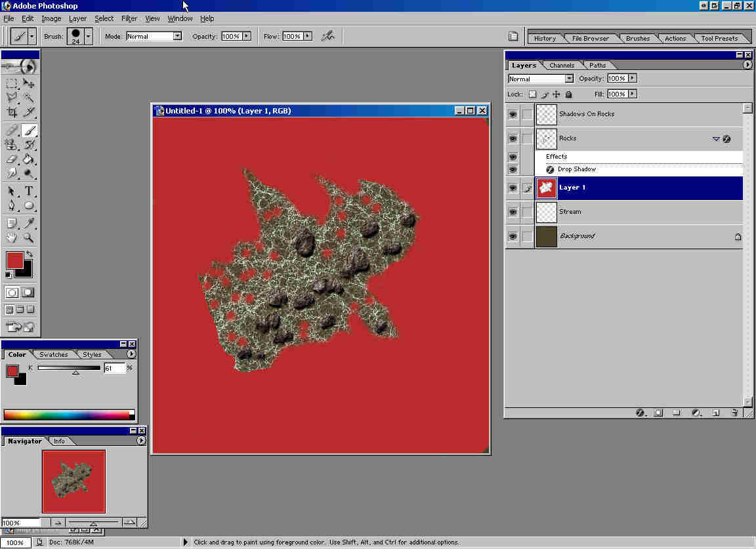756x549 pixels.
Task: Open the brush Mode dropdown
Action: (x=177, y=37)
